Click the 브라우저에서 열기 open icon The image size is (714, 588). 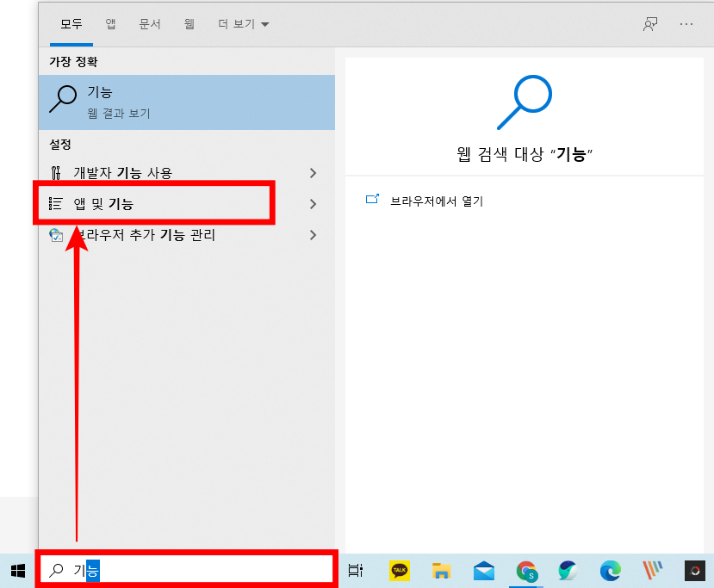372,199
